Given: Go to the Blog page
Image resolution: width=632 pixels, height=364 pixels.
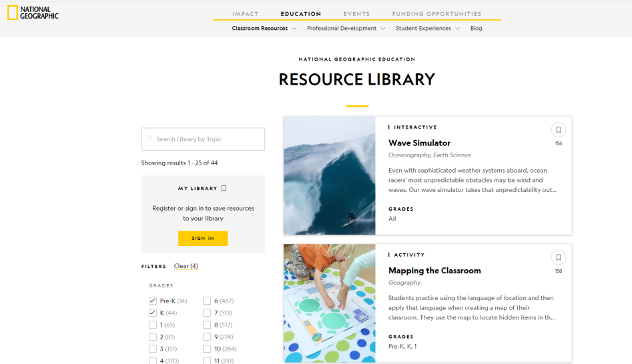Looking at the screenshot, I should [476, 28].
